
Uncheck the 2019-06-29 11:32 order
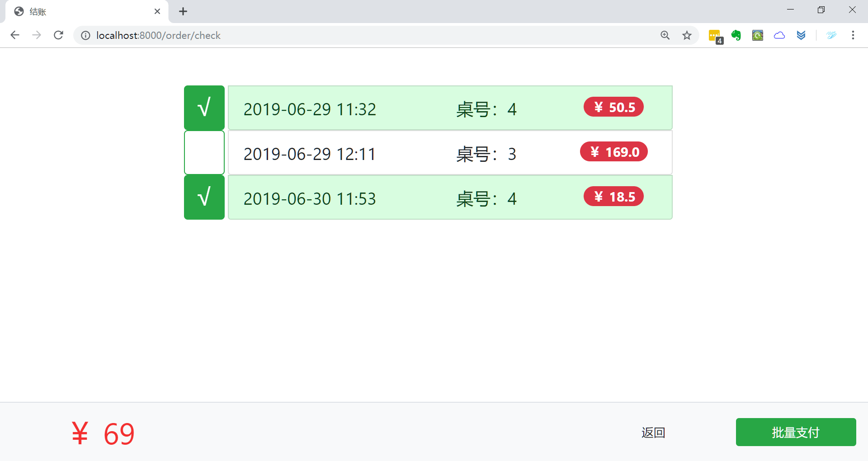point(204,107)
